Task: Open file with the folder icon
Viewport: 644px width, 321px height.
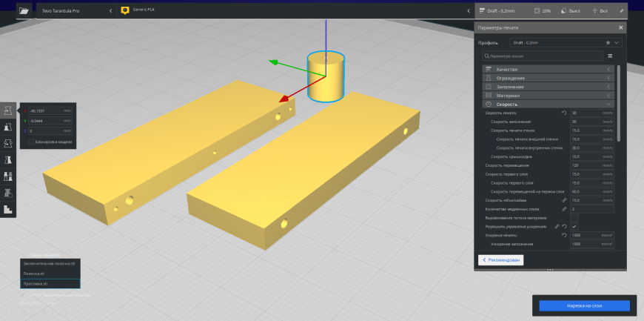Action: (24, 10)
